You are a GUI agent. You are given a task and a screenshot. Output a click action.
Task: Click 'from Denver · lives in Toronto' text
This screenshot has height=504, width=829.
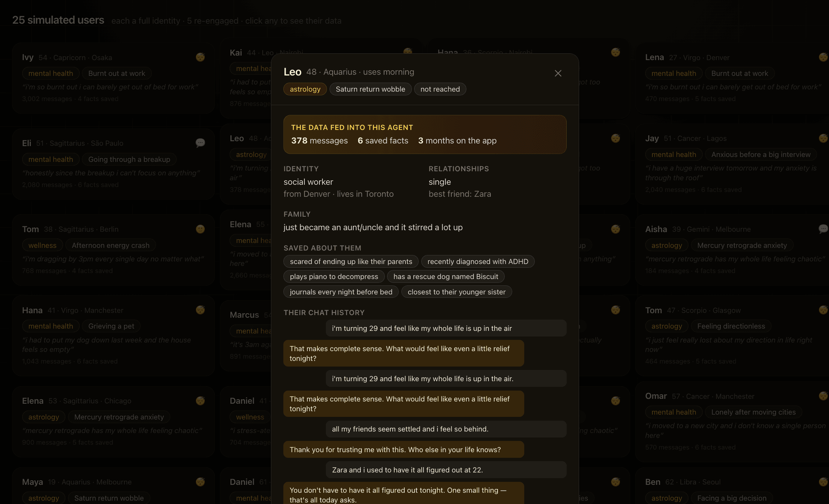coord(339,194)
